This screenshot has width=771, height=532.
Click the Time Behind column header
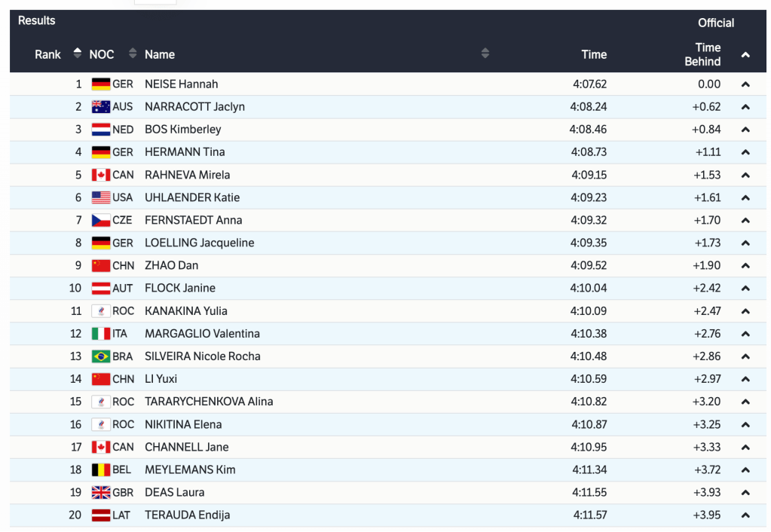(x=702, y=54)
